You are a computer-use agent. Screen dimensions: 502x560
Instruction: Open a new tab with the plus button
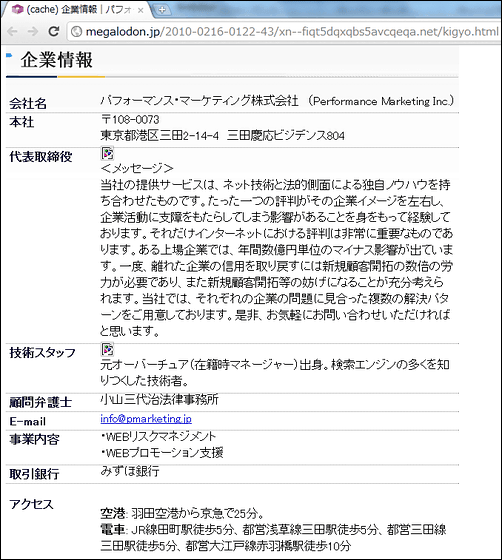tap(162, 10)
